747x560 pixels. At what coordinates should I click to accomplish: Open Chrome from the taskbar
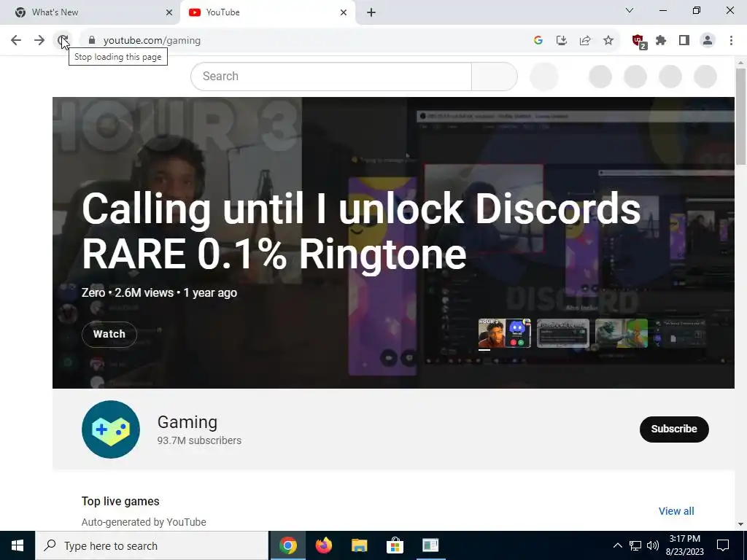pyautogui.click(x=288, y=545)
